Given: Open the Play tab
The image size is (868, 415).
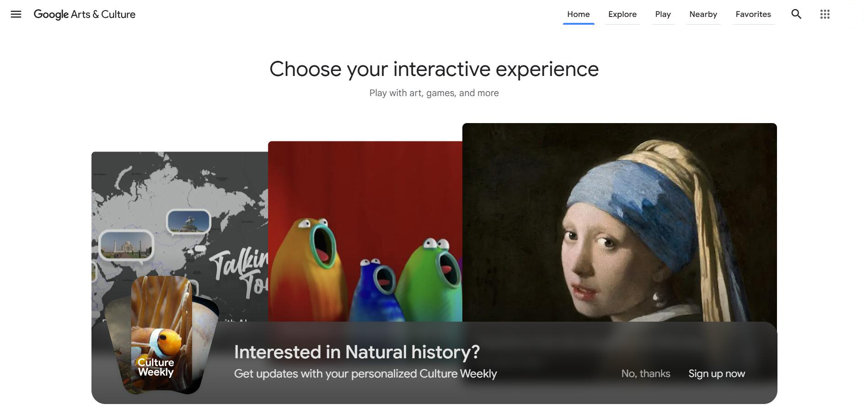Looking at the screenshot, I should coord(663,14).
